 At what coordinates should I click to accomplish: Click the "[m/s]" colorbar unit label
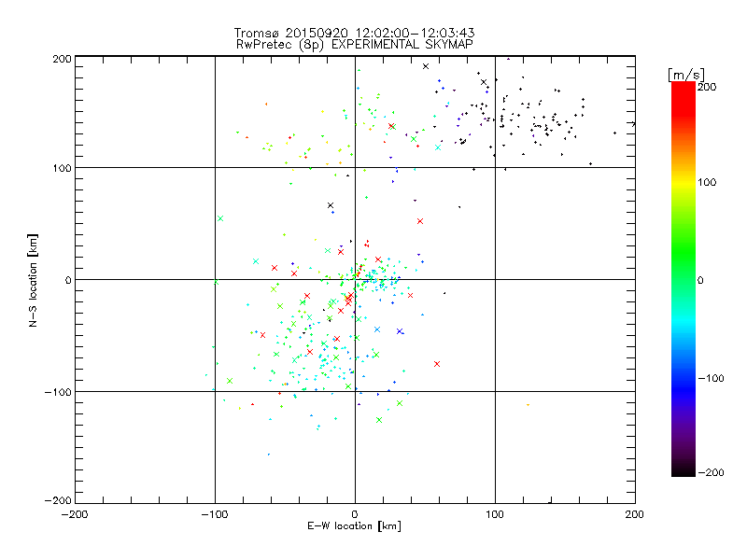686,75
